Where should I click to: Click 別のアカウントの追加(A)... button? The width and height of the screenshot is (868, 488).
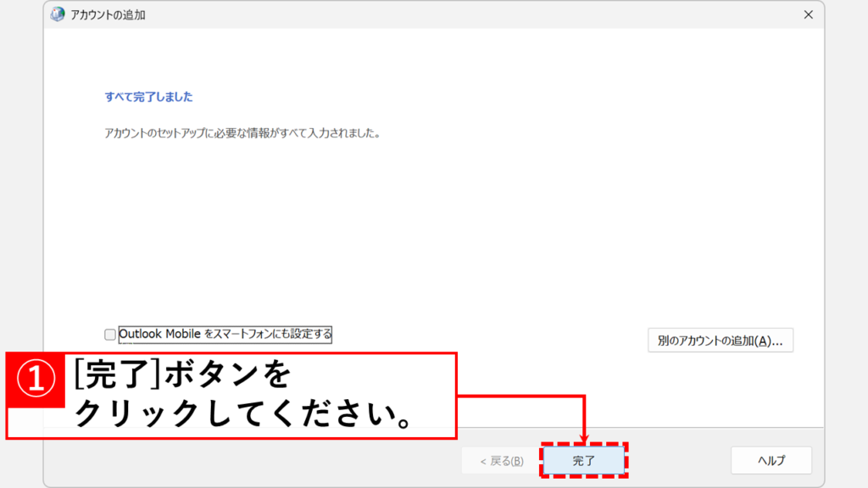pos(721,341)
